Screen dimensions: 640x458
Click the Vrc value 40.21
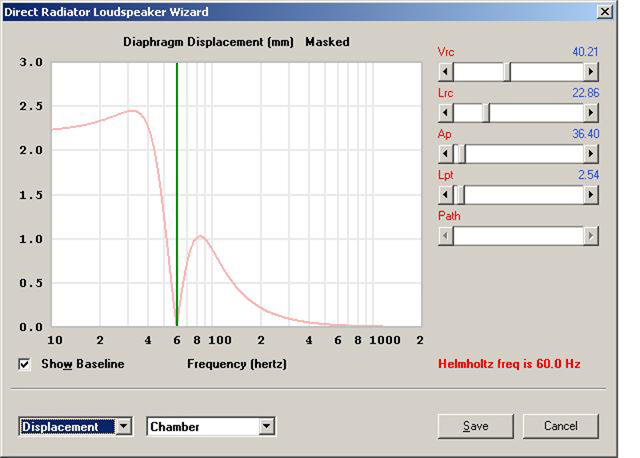(585, 52)
